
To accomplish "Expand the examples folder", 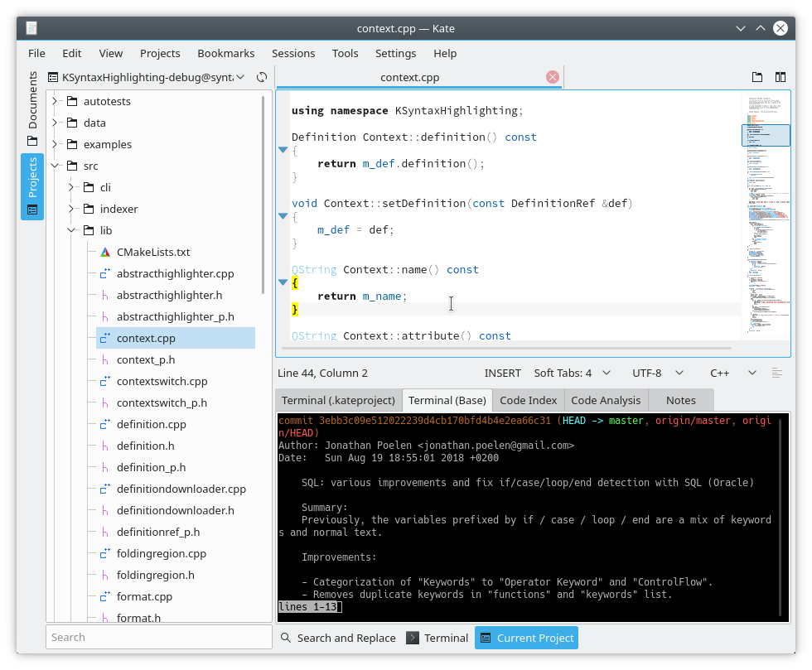I will tap(55, 144).
